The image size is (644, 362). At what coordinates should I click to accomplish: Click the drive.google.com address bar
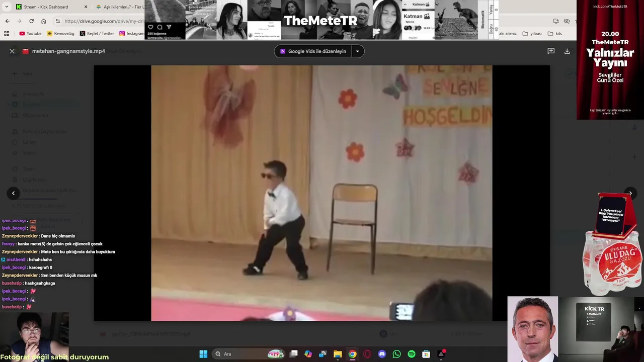click(x=104, y=21)
